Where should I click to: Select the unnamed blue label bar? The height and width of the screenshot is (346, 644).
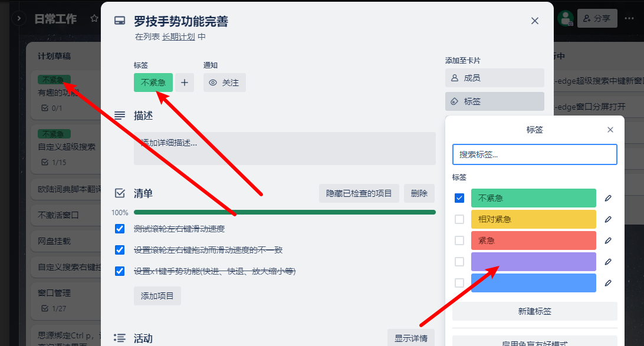[x=534, y=283]
